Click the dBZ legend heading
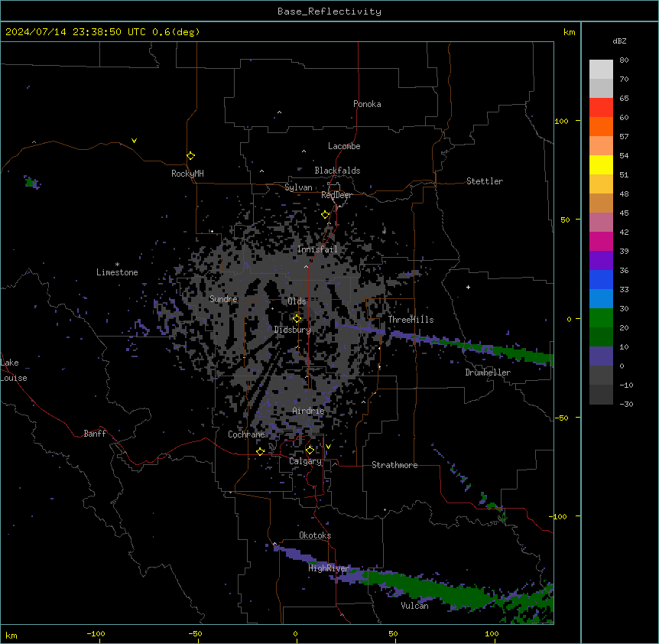Viewport: 659px width, 644px height. pos(619,41)
